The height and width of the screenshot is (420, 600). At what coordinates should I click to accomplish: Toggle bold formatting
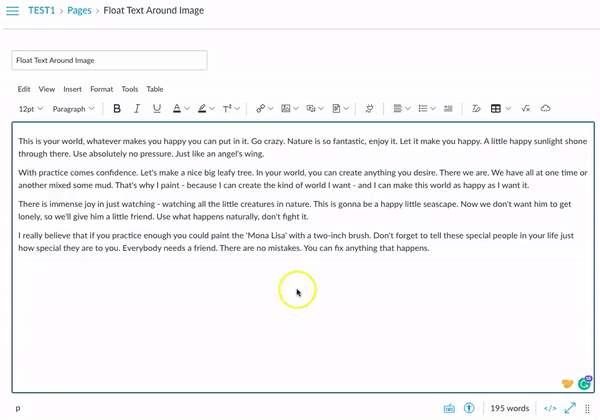tap(117, 109)
